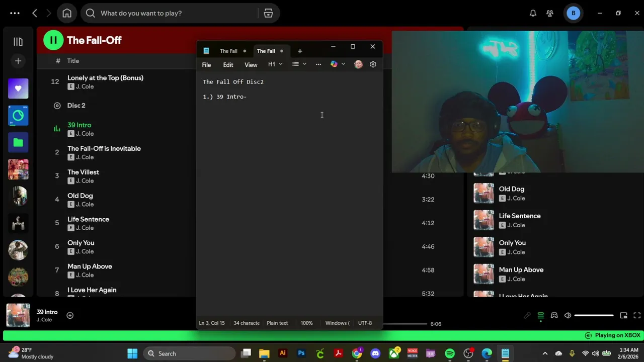Viewport: 644px width, 362px height.
Task: Play 'Life Sentence' from the queue panel
Action: click(x=520, y=216)
